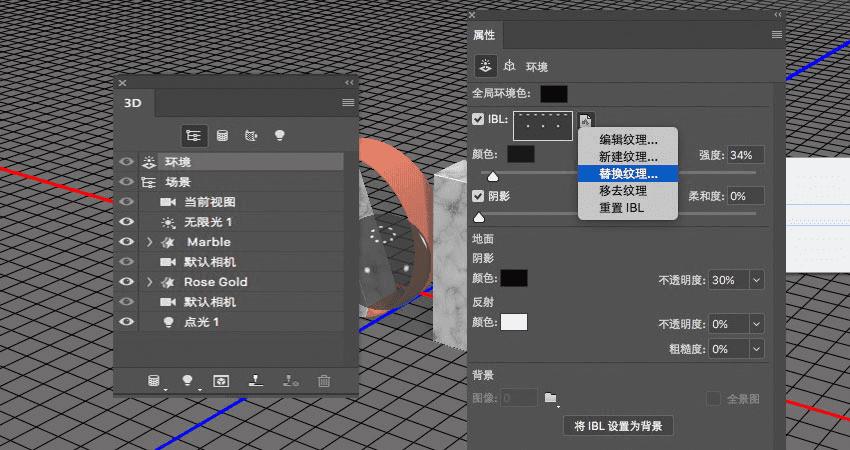This screenshot has width=850, height=450.
Task: Click the render button in 3D panel
Action: tap(221, 381)
